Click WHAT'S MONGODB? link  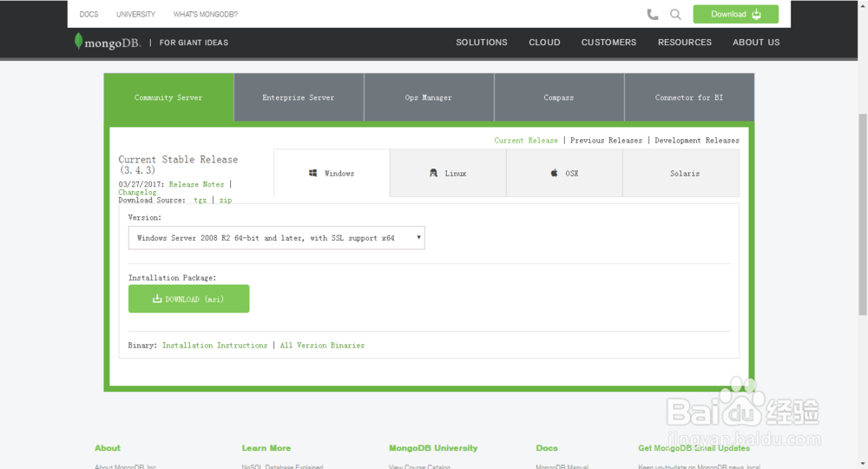(x=206, y=15)
